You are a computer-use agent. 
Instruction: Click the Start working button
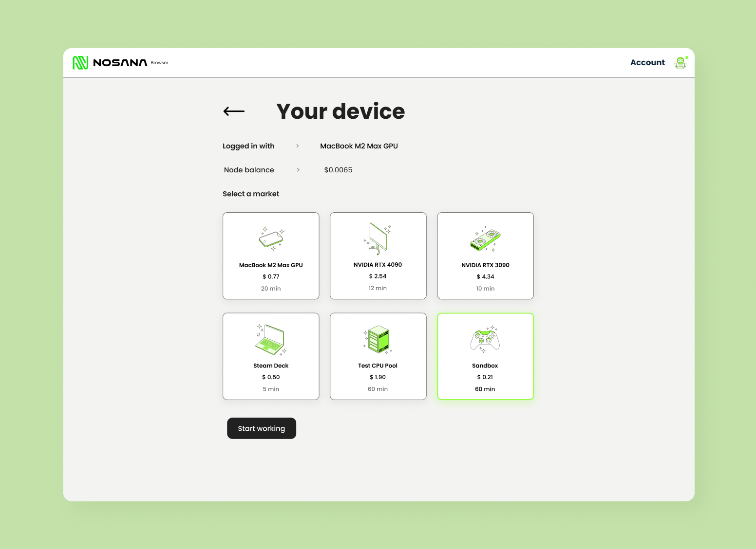click(x=262, y=428)
